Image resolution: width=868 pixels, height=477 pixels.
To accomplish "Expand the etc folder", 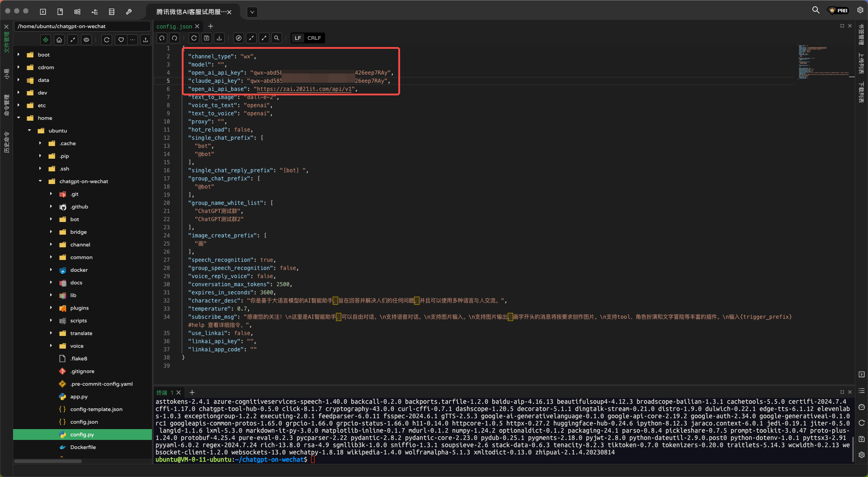I will (x=19, y=105).
